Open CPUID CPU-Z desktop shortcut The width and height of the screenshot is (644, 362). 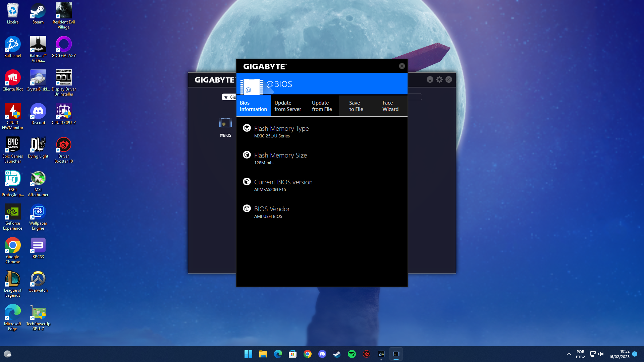pyautogui.click(x=64, y=114)
